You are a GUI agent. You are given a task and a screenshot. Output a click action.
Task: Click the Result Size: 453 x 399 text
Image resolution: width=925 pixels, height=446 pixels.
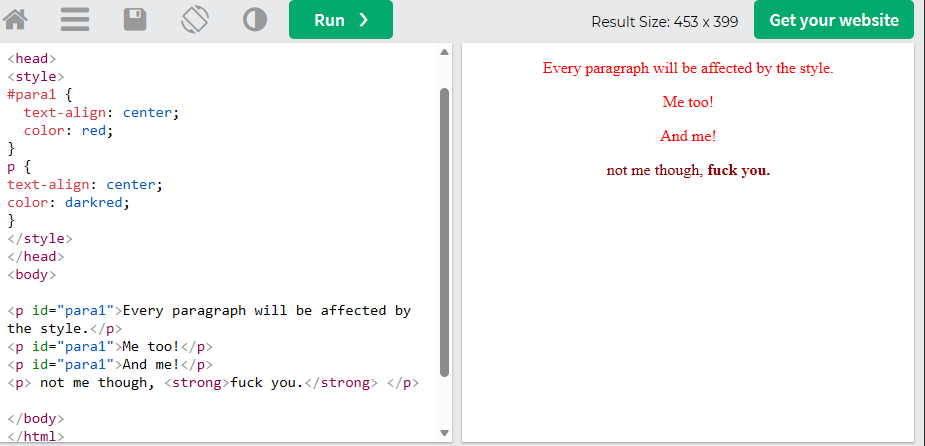point(665,22)
